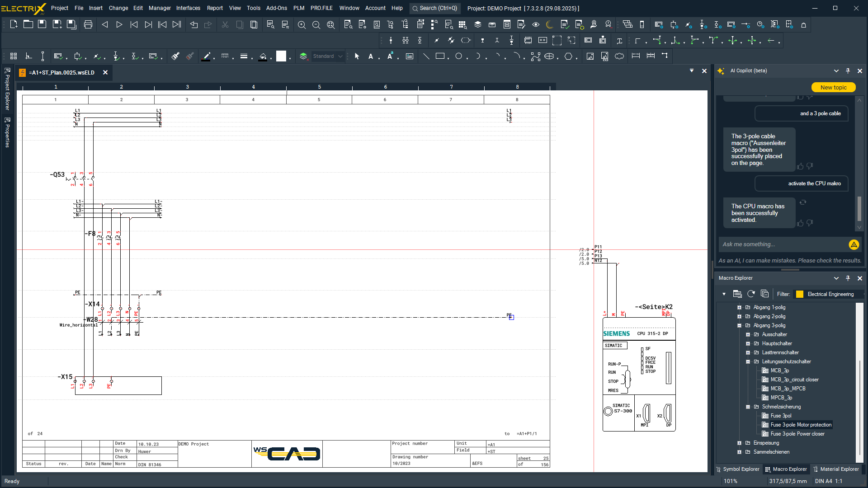Collapse the Leitungsschutzschalter folder
868x488 pixels.
coord(748,361)
